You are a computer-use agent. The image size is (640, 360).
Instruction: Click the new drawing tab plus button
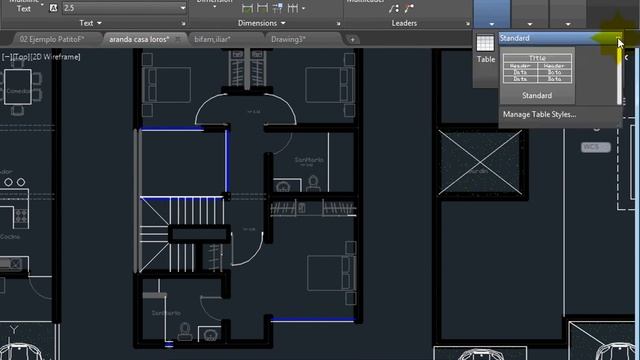coord(352,40)
